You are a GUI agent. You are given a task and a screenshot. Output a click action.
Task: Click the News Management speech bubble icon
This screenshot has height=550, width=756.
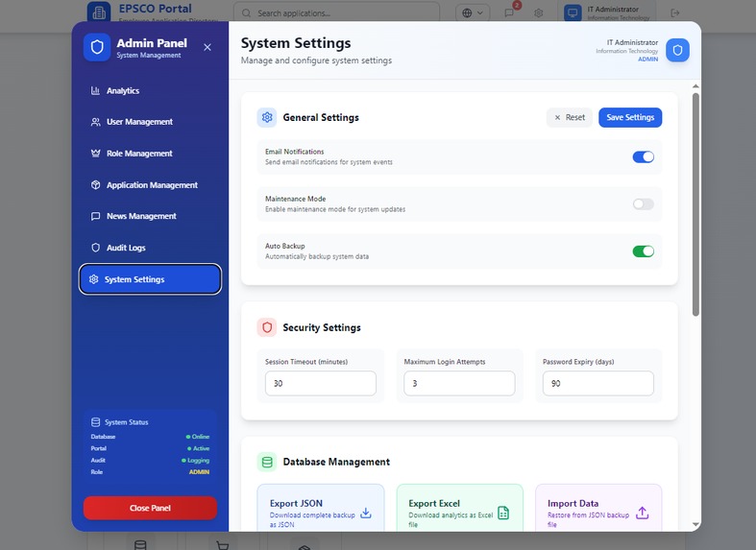click(95, 216)
